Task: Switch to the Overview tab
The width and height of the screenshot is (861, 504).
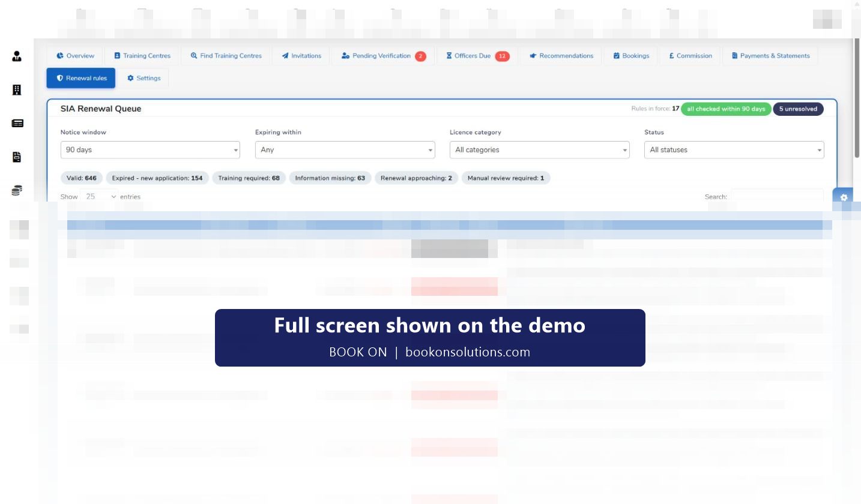Action: pyautogui.click(x=75, y=56)
